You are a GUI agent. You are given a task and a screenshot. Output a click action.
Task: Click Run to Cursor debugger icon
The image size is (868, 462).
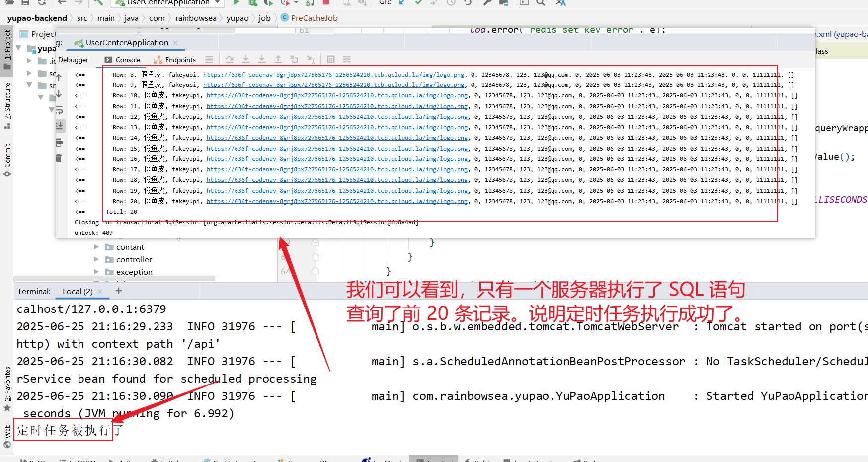coord(311,60)
